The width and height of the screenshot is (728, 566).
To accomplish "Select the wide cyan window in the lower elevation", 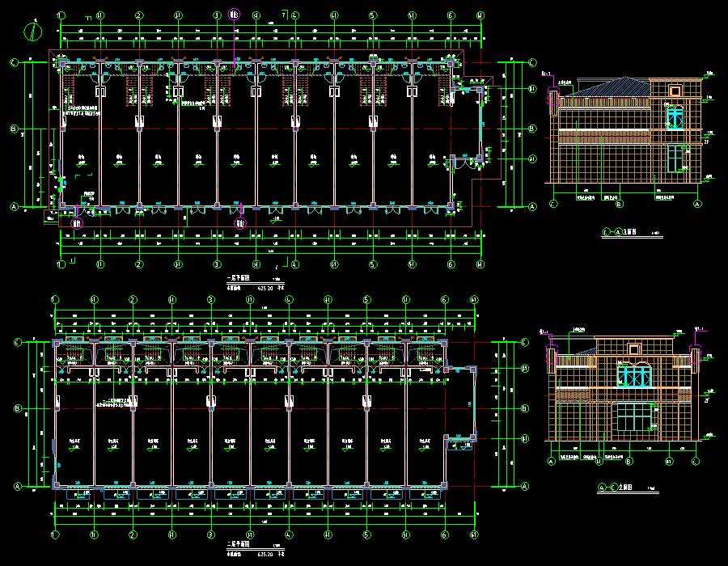I will 634,376.
